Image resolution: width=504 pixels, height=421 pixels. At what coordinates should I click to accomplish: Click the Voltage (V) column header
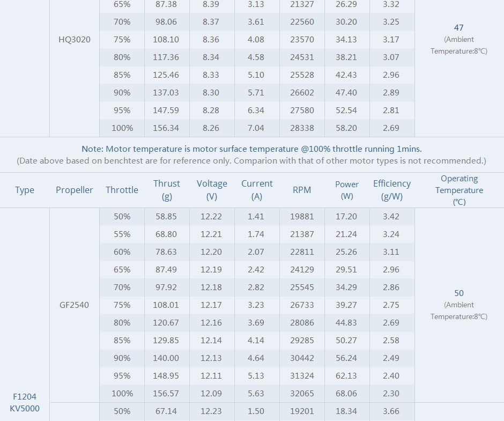pyautogui.click(x=212, y=190)
